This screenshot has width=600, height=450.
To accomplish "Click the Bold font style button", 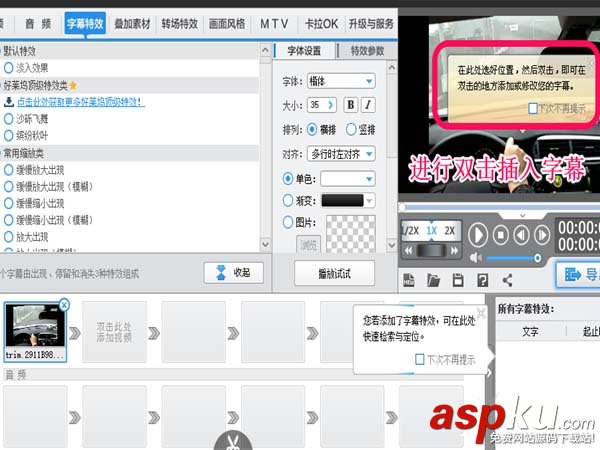I will [350, 105].
